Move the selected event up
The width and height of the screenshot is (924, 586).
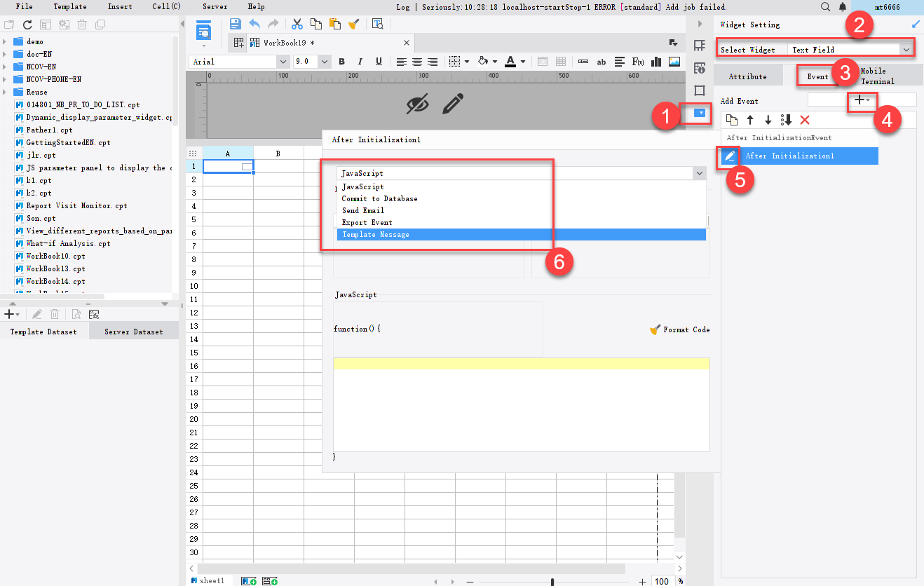(x=750, y=120)
